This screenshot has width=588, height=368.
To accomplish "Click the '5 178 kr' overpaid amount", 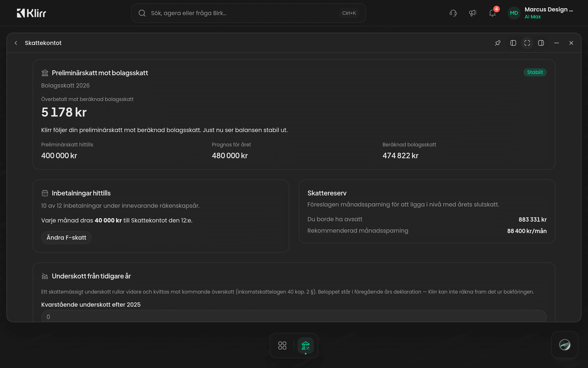I will 64,112.
